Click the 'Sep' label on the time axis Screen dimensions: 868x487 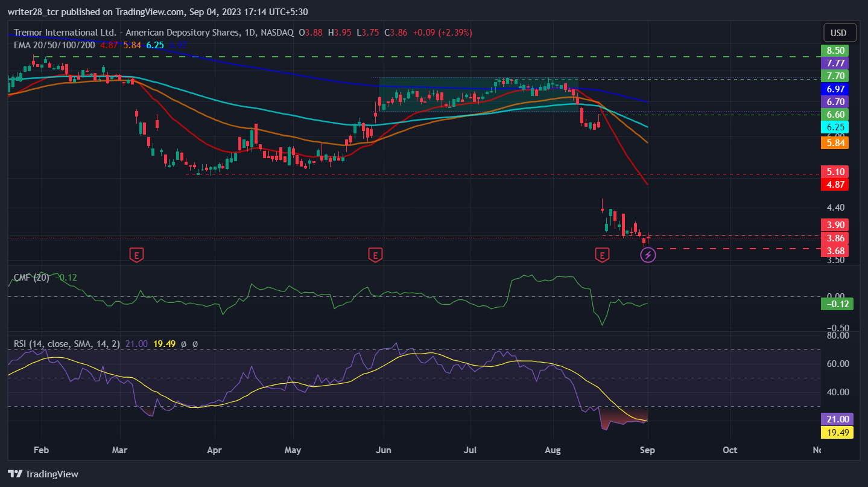647,450
